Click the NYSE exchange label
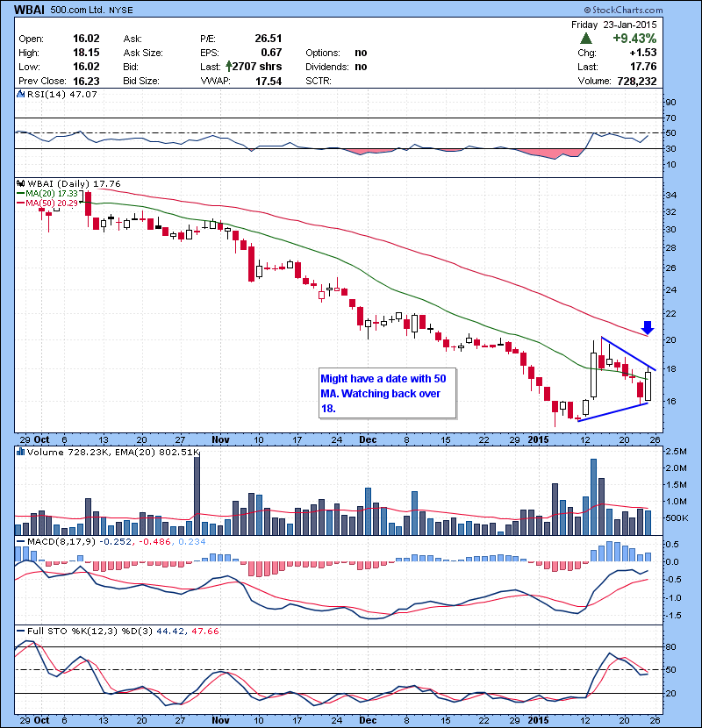The height and width of the screenshot is (728, 702). click(x=121, y=11)
